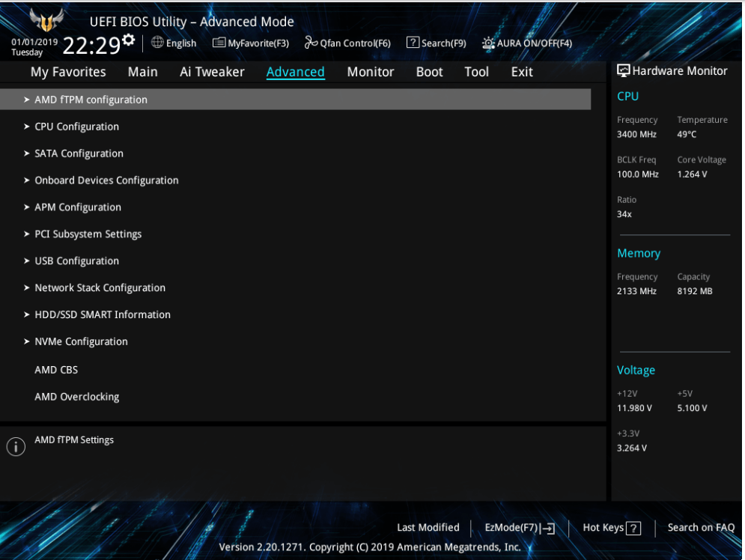Click CPU temperature value 49°C
Viewport: 745px width, 560px height.
coord(687,135)
